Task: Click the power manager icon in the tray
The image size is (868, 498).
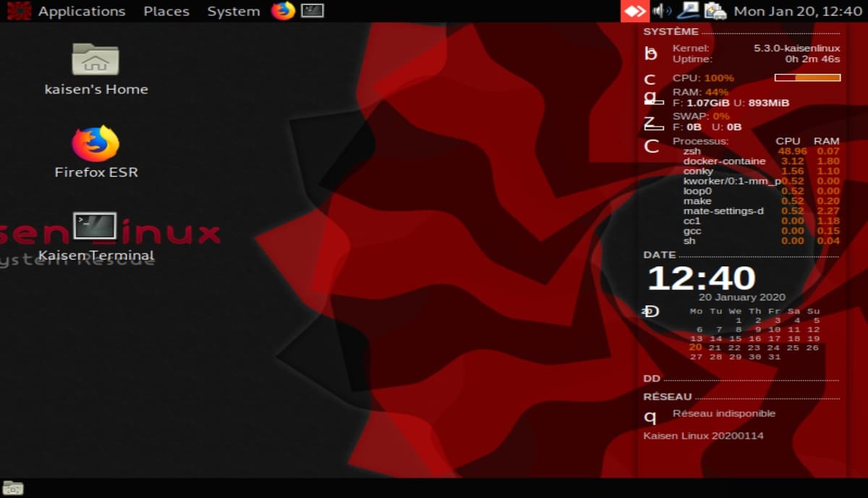Action: click(713, 11)
